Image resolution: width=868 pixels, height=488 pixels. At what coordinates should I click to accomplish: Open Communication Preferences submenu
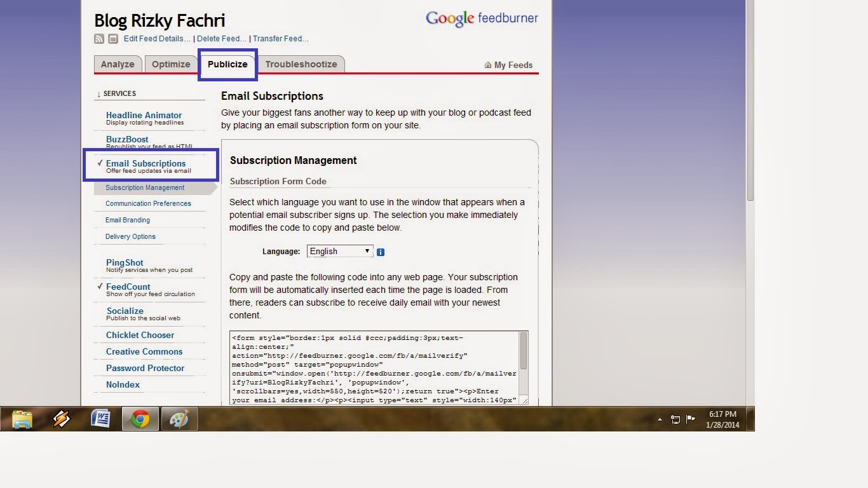(148, 203)
